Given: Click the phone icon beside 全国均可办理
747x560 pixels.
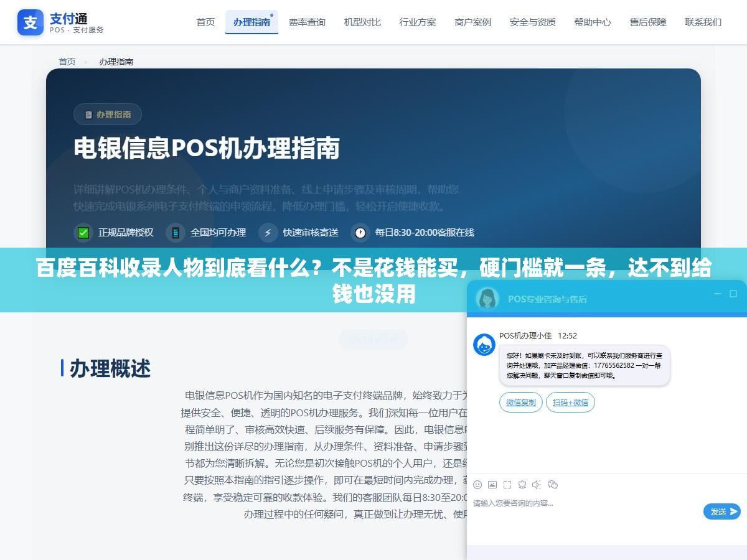Looking at the screenshot, I should click(176, 232).
